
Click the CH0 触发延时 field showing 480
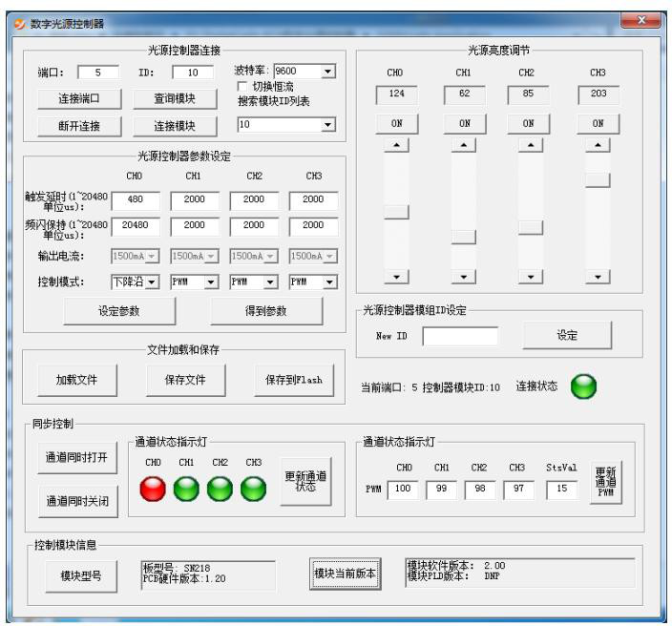pos(135,200)
